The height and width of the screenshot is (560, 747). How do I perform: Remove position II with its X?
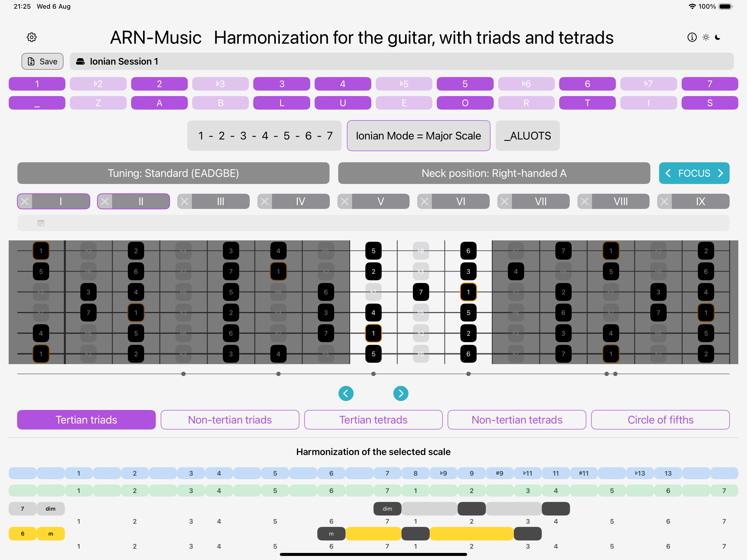pos(105,202)
